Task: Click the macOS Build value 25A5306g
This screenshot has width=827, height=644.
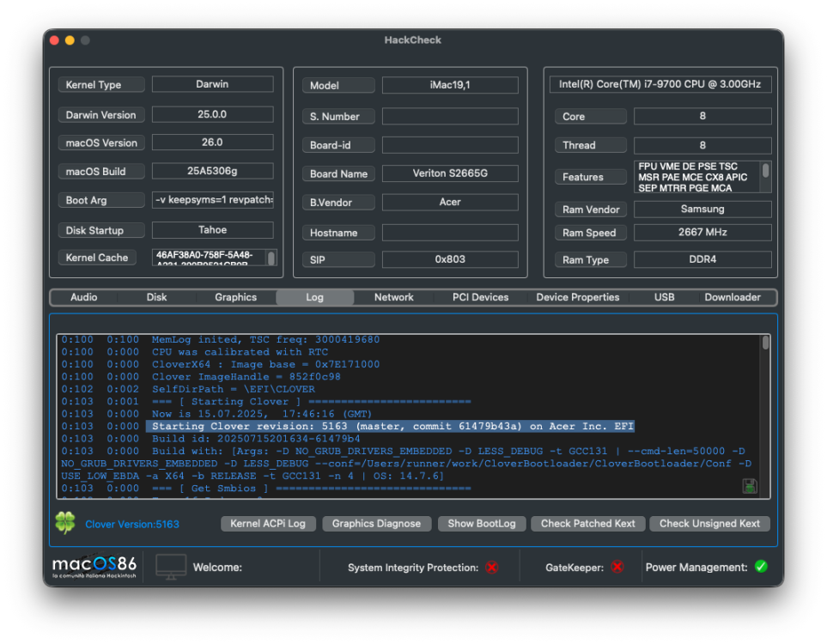Action: click(213, 171)
